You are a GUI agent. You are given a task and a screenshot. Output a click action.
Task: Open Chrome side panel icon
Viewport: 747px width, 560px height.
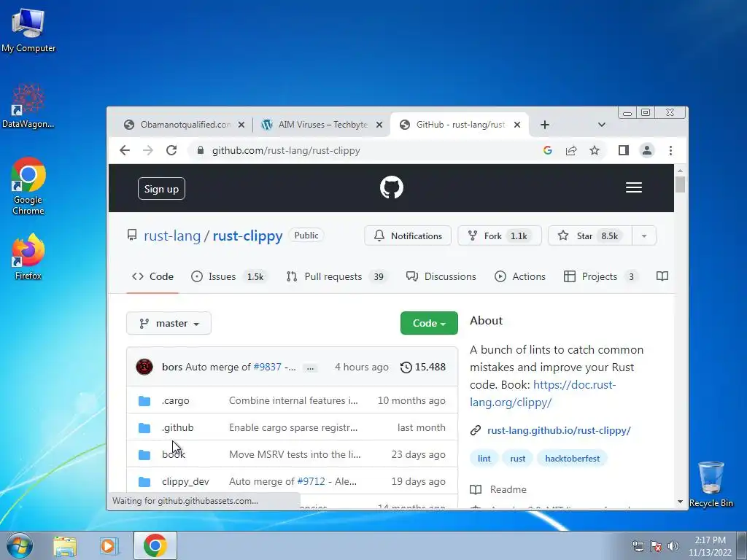pyautogui.click(x=623, y=150)
